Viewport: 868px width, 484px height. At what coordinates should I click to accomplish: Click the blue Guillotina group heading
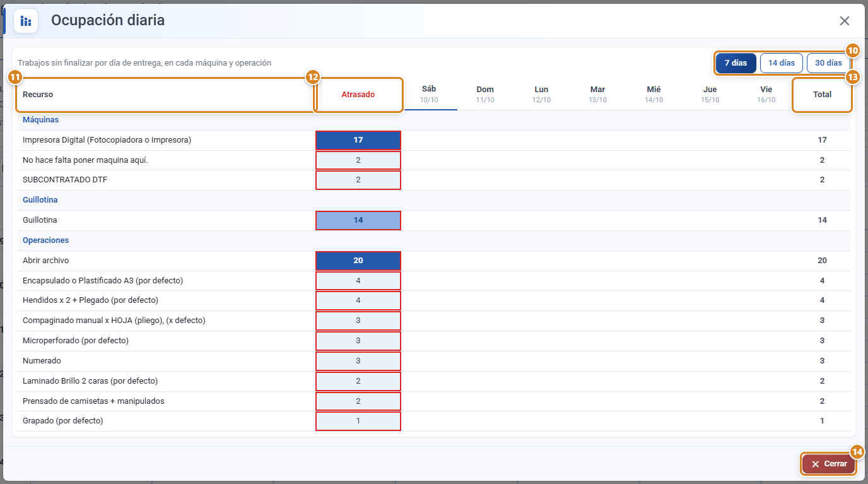(x=40, y=200)
